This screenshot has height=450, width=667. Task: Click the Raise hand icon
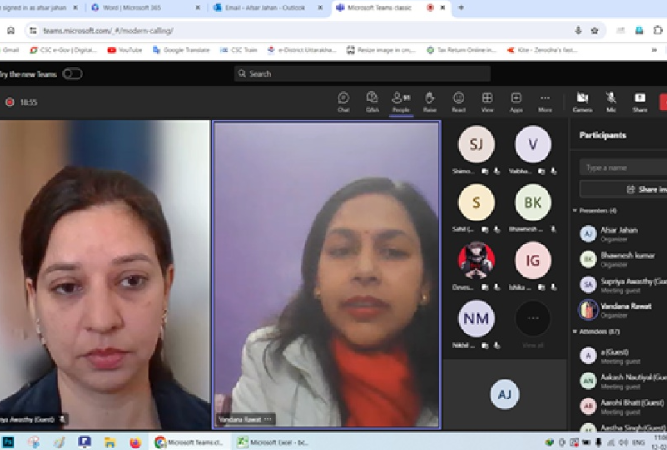coord(430,100)
